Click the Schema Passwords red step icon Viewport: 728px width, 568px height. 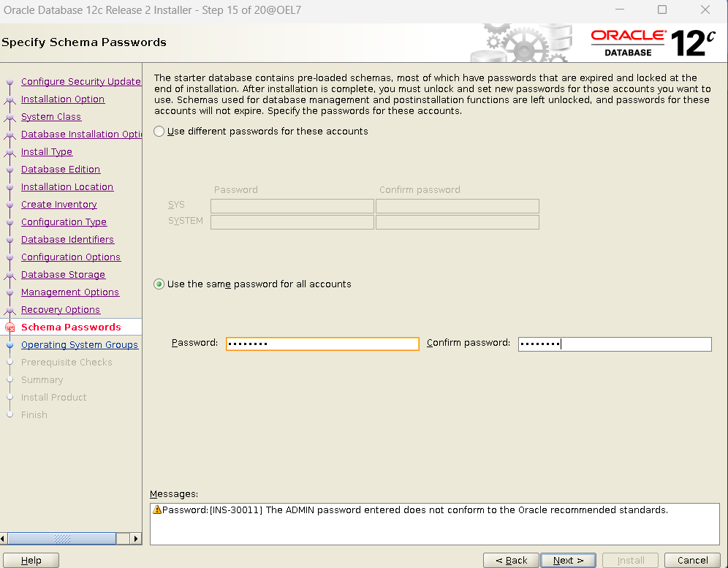[10, 327]
